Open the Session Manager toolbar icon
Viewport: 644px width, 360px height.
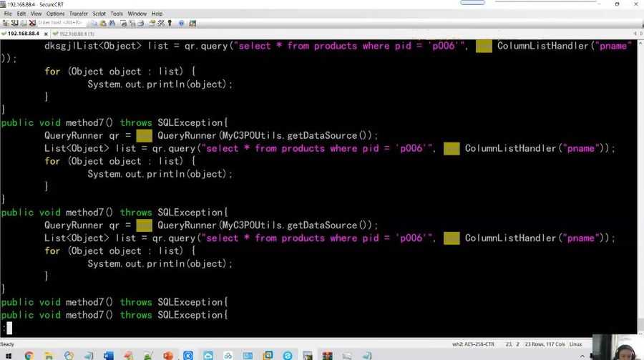click(6, 24)
